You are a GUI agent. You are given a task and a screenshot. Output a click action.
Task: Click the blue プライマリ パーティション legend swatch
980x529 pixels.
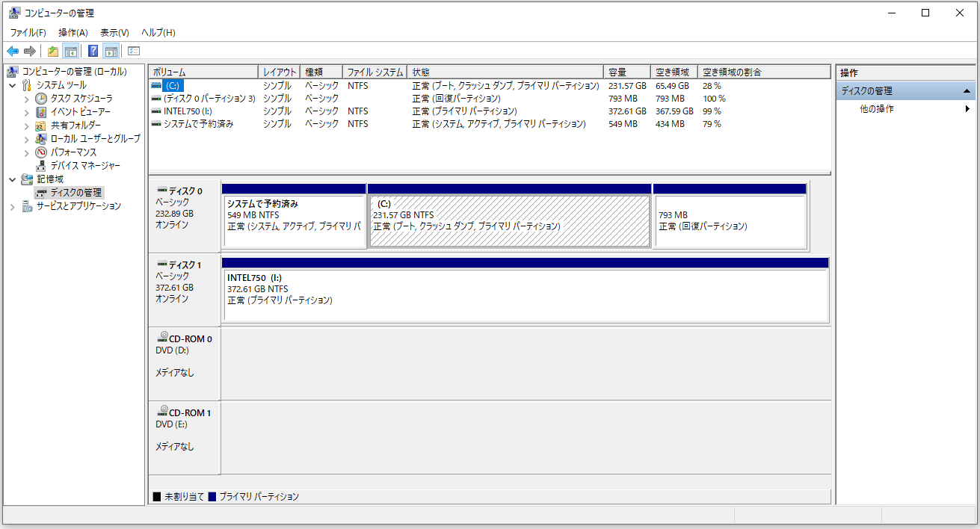[212, 496]
